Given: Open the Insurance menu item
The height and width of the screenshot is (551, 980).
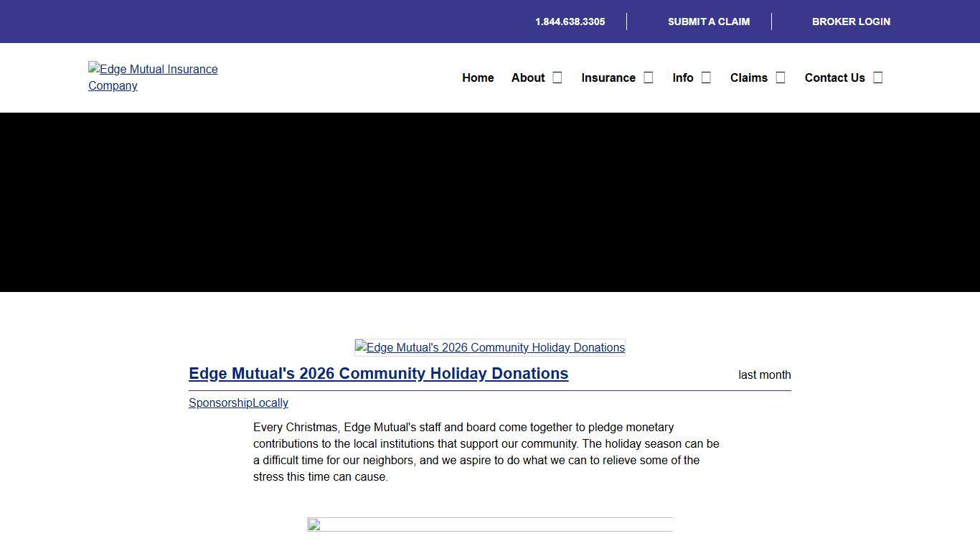Looking at the screenshot, I should pyautogui.click(x=608, y=77).
